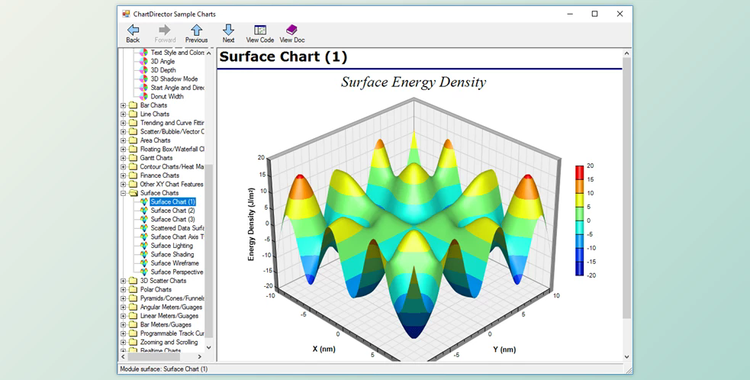The height and width of the screenshot is (380, 750).
Task: Select Surface Lighting tree item
Action: [x=172, y=246]
